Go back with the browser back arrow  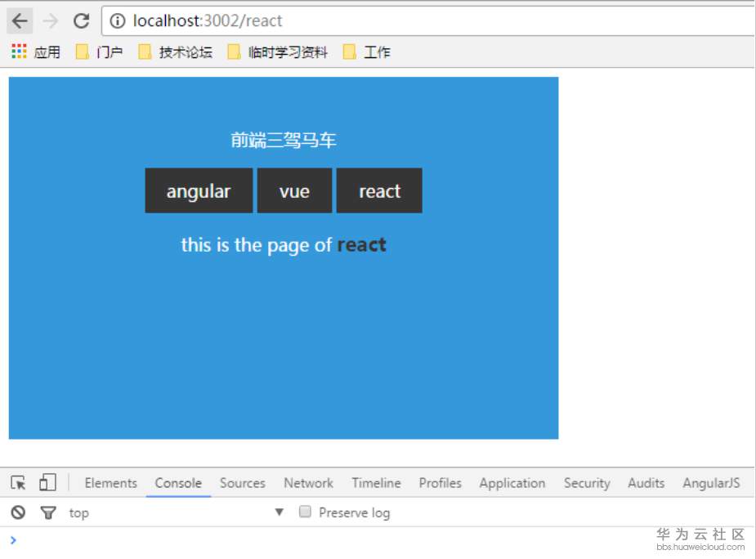[20, 20]
